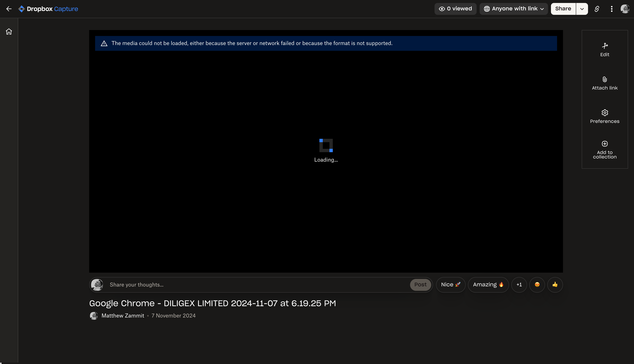Click the Share button

pyautogui.click(x=563, y=9)
